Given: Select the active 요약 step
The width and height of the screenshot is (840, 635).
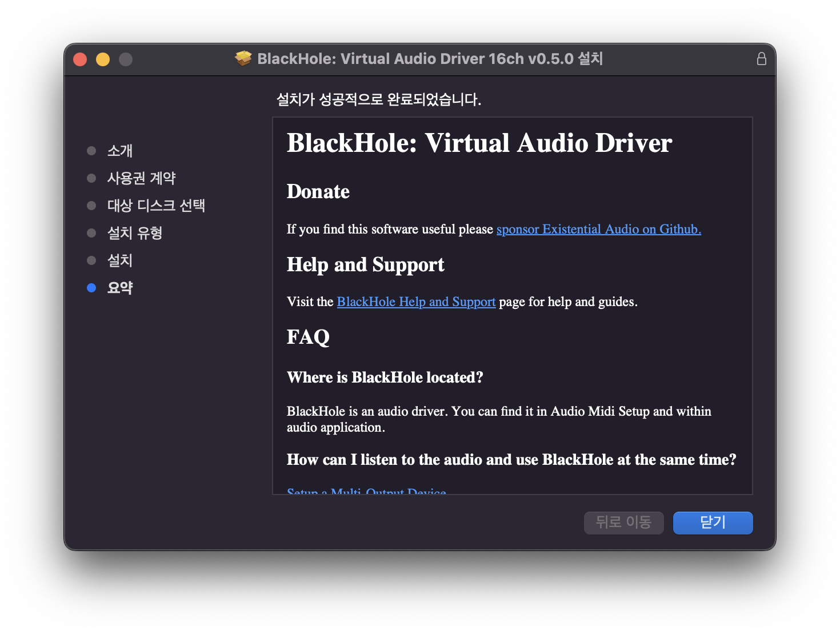Looking at the screenshot, I should click(120, 288).
